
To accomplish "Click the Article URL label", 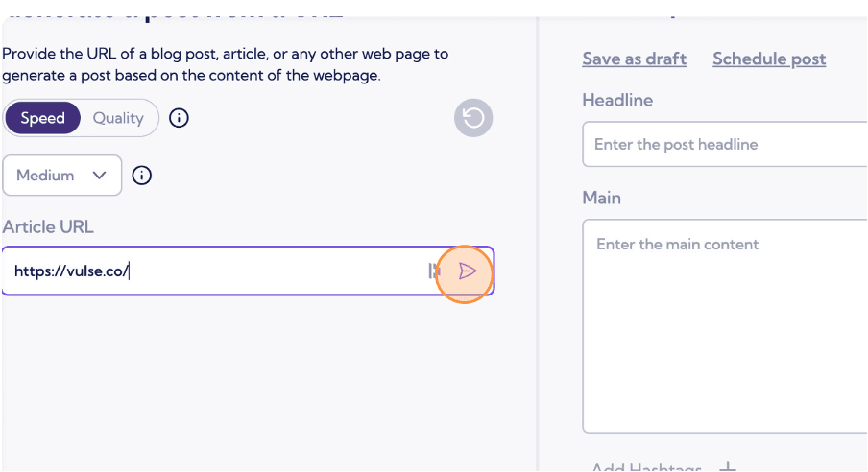I will [48, 226].
